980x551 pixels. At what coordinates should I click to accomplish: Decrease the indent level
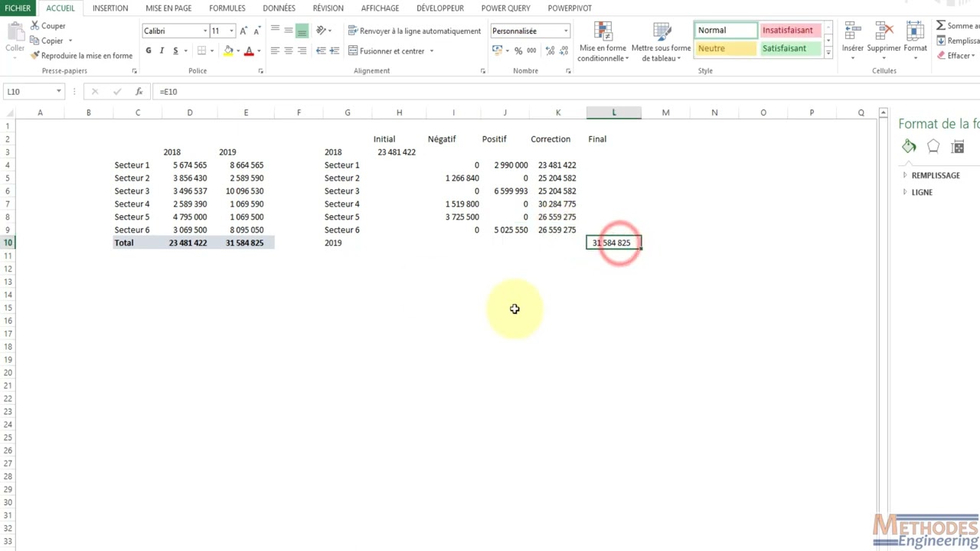(321, 51)
